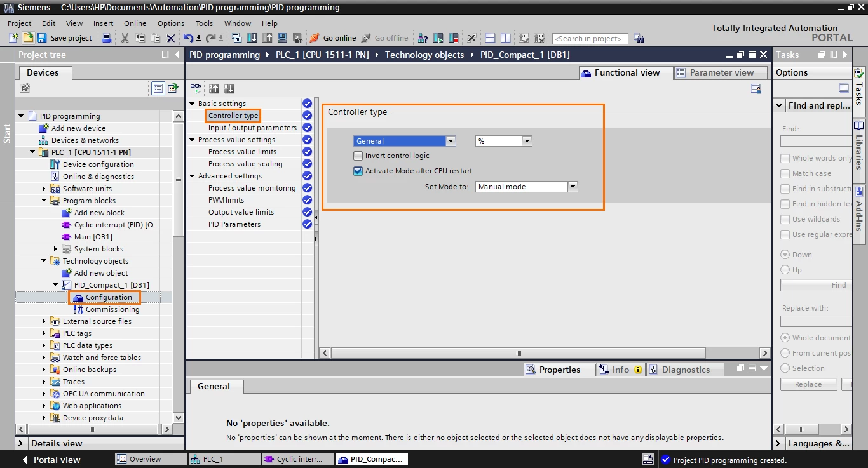Open the Options menu in menu bar

[171, 23]
